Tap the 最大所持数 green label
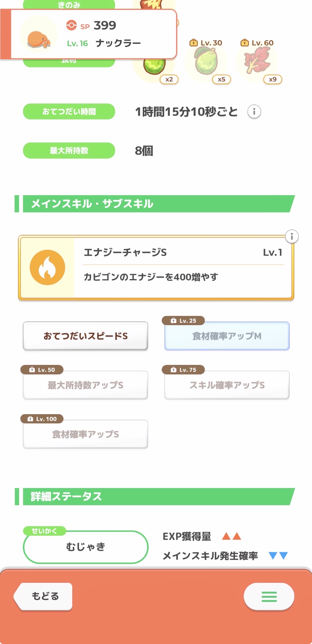Screen dimensions: 312x644 69,150
